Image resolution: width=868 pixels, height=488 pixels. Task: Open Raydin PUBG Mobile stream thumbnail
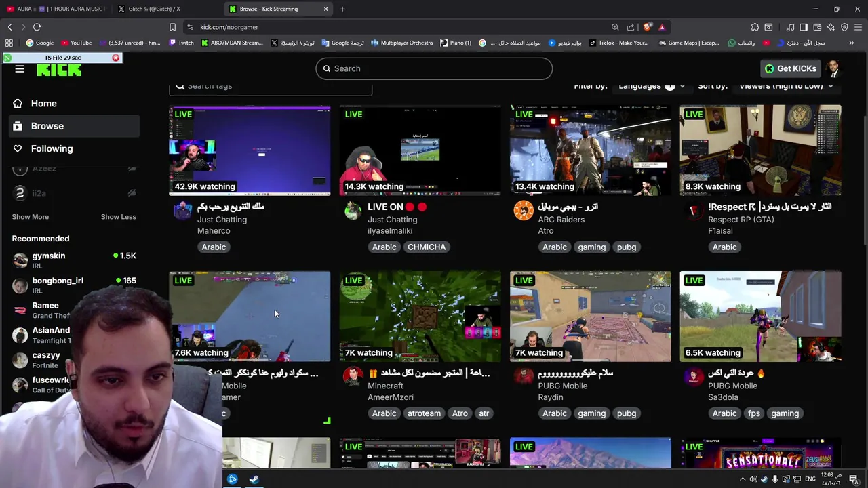590,317
